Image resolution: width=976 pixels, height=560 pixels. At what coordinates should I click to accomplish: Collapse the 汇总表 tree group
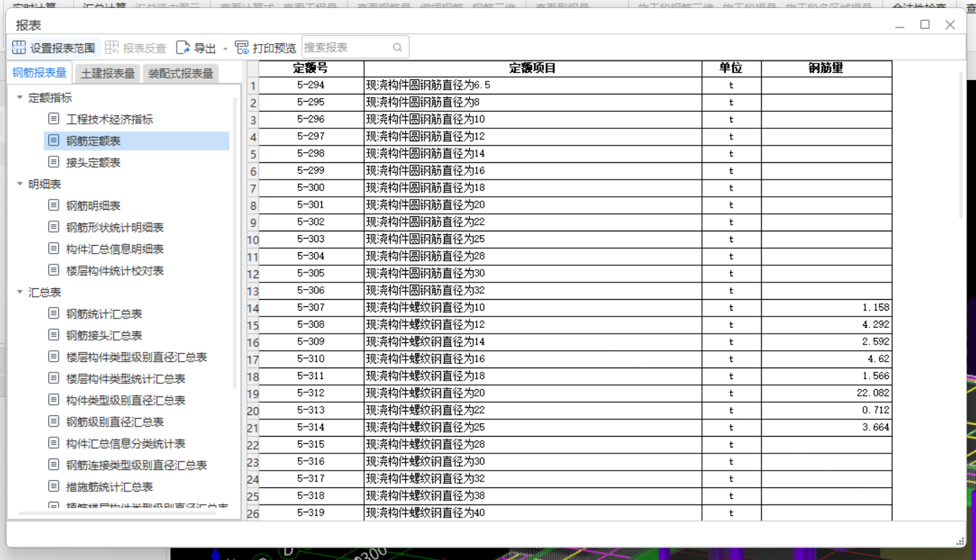pyautogui.click(x=19, y=293)
